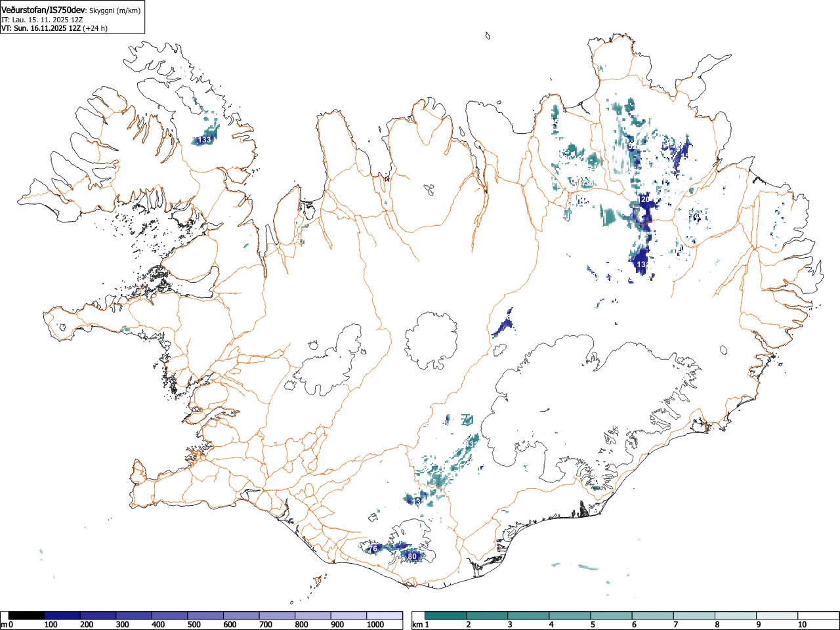Click the '200' tick label in meter legend

(87, 625)
